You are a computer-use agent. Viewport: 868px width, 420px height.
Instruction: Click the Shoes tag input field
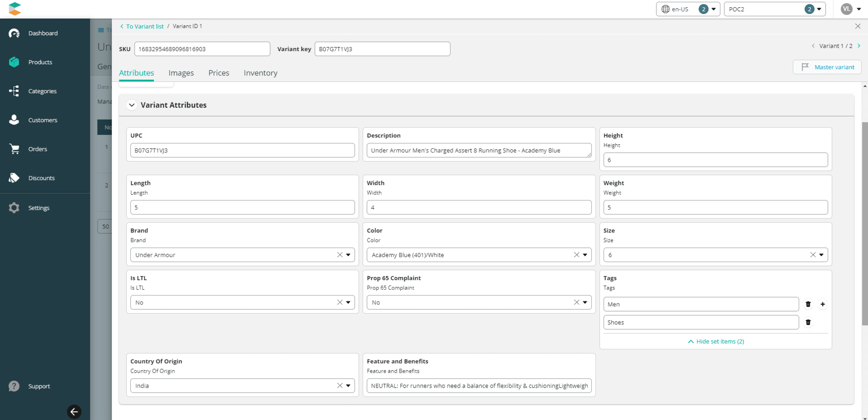click(701, 322)
